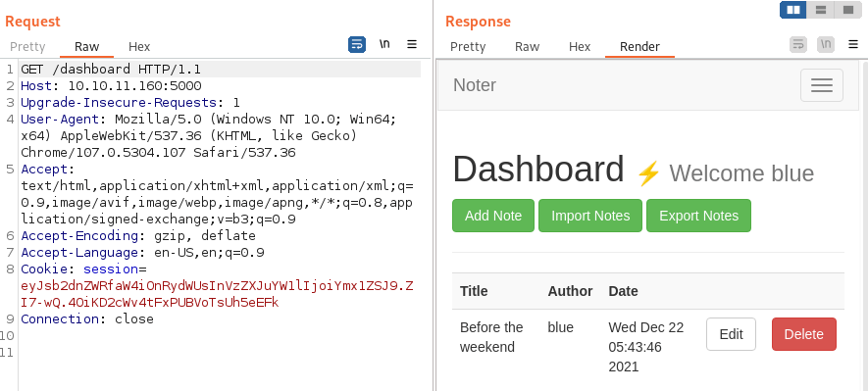868x391 pixels.
Task: Click the Author column header
Action: coord(570,291)
